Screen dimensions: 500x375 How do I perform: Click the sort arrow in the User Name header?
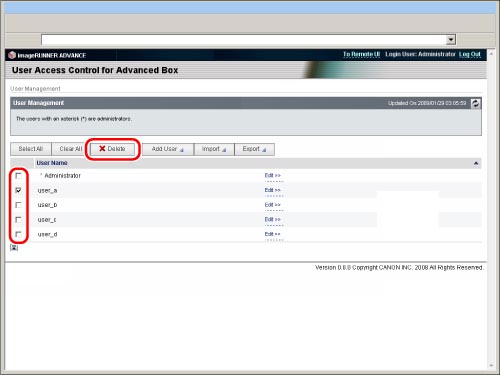[476, 163]
